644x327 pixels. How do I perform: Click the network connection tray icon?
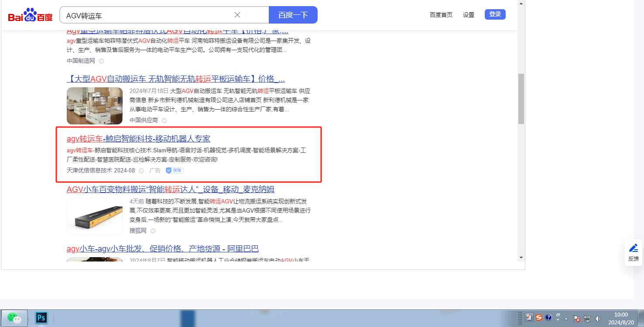(587, 319)
